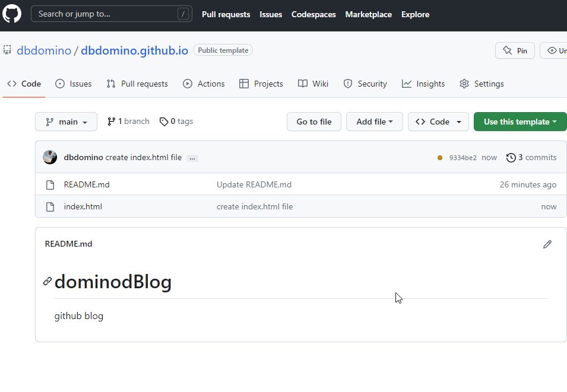The height and width of the screenshot is (392, 567).
Task: Click the 26 minutes ago timestamp
Action: point(528,184)
